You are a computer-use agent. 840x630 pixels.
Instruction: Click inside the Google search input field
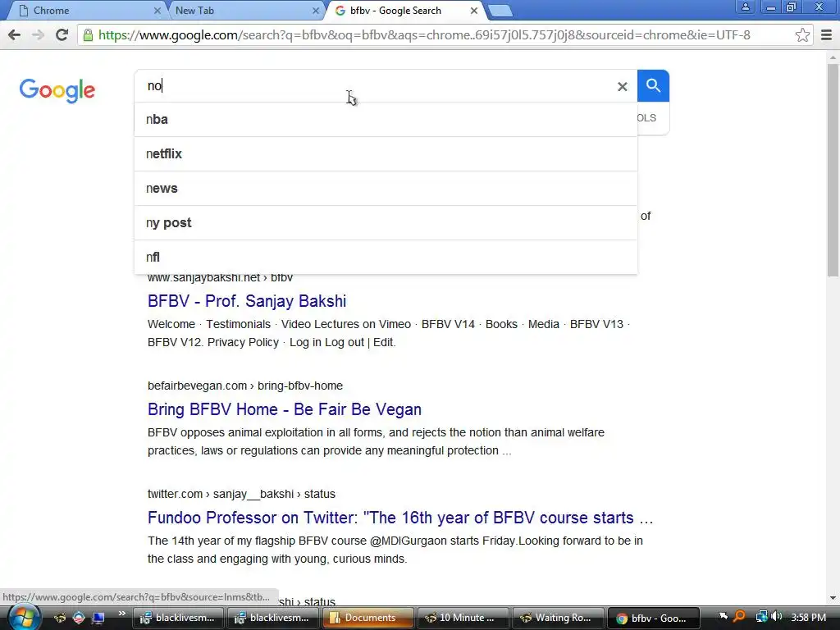click(375, 85)
